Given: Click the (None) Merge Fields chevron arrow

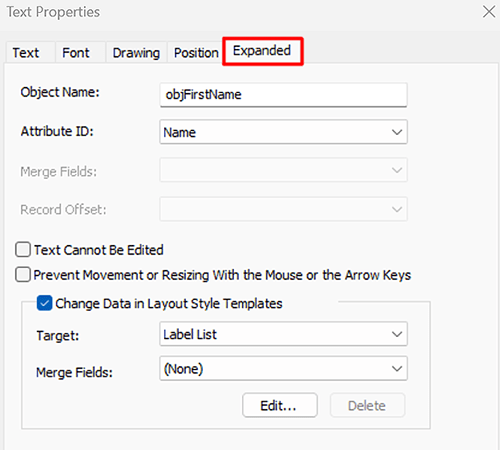Looking at the screenshot, I should 397,369.
